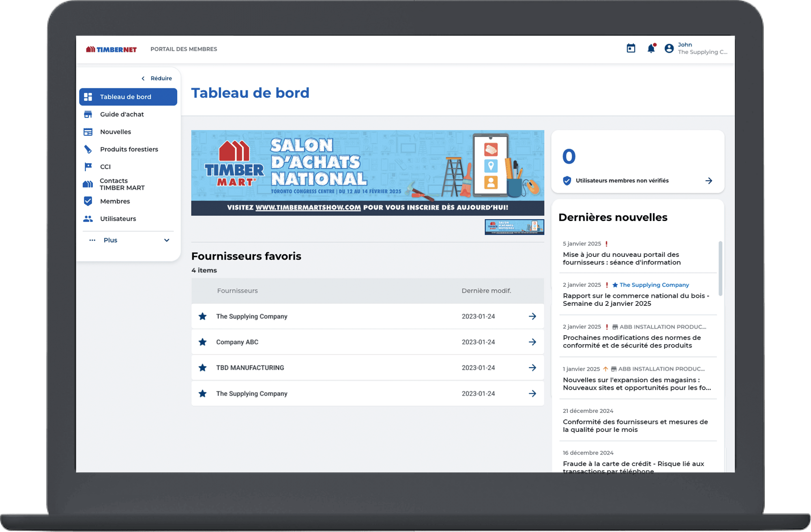Click the CCI flag icon
This screenshot has height=532, width=811.
(88, 167)
